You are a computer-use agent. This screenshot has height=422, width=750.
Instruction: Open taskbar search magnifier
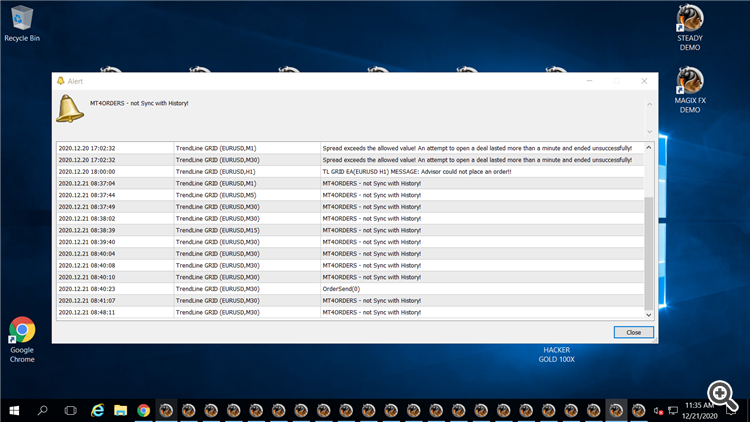coord(43,411)
